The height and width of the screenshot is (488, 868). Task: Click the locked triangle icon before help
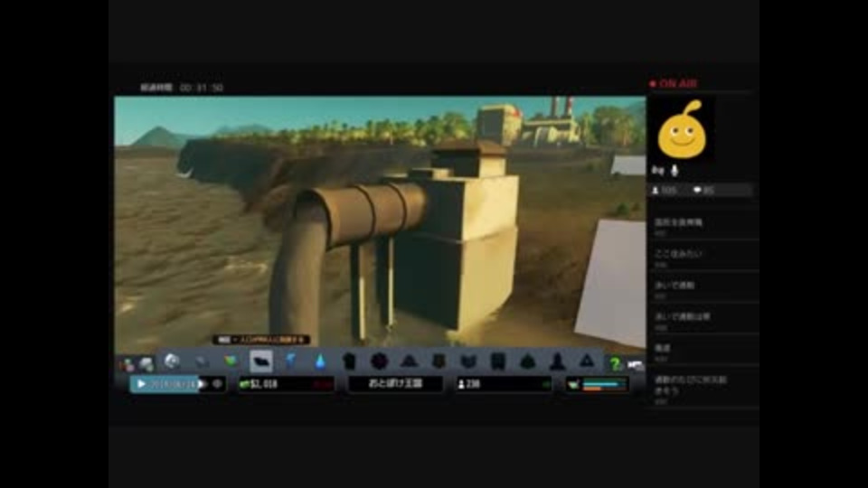click(x=587, y=361)
